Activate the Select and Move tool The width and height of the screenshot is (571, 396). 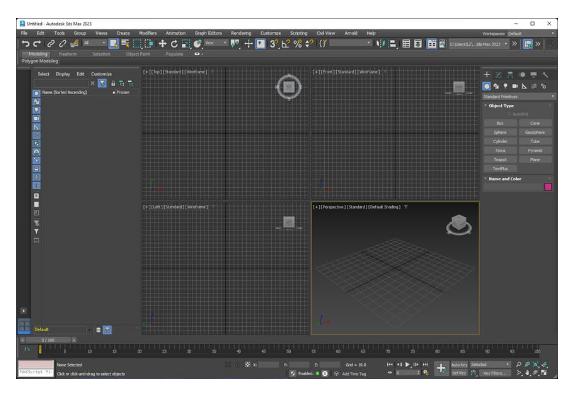click(x=162, y=44)
